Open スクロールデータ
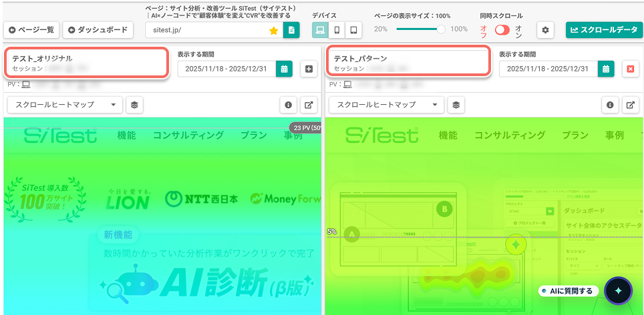The image size is (644, 315). [x=604, y=30]
